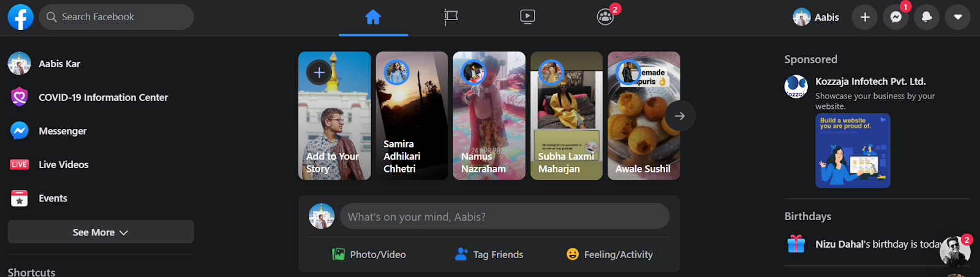Expand the account dropdown arrow
Image resolution: width=980 pixels, height=277 pixels.
(x=958, y=17)
